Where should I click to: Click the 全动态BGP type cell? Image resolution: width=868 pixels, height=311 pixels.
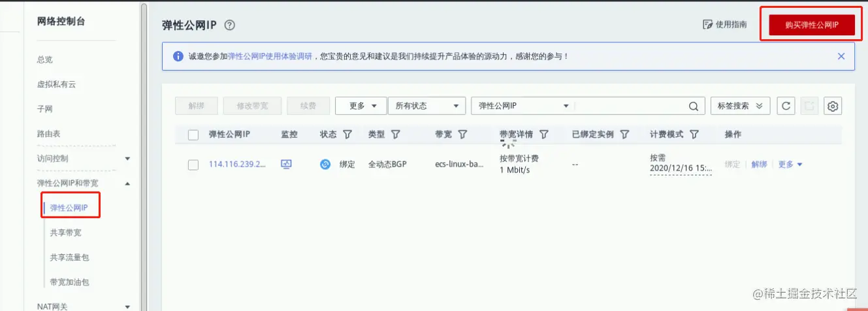point(387,164)
